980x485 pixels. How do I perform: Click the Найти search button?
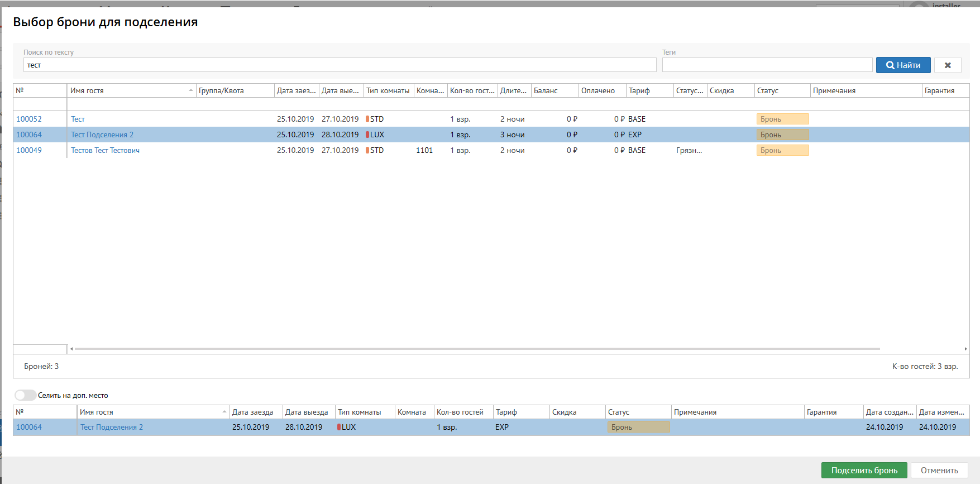902,65
